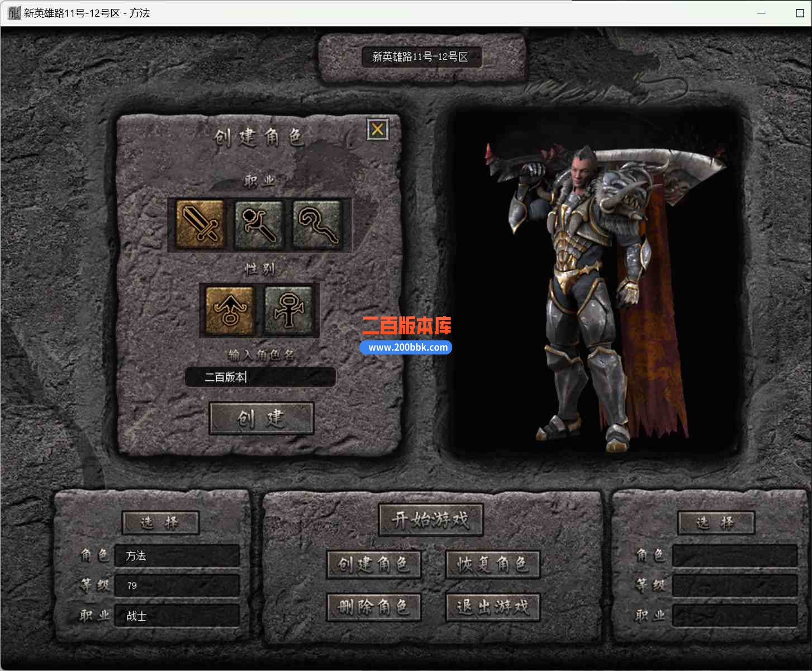Image resolution: width=812 pixels, height=671 pixels.
Task: Select the Warrior sword class icon
Action: pos(201,224)
